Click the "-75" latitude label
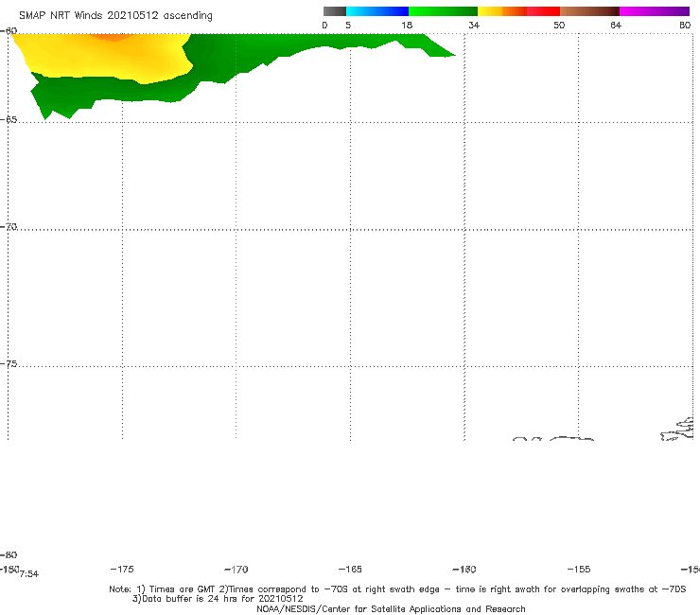 point(9,364)
